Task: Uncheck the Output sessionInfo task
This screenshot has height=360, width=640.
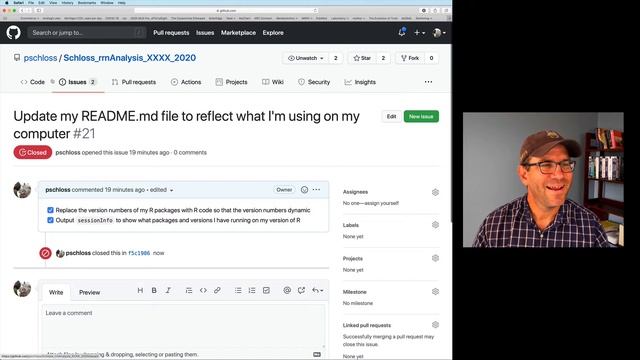Action: click(50, 220)
